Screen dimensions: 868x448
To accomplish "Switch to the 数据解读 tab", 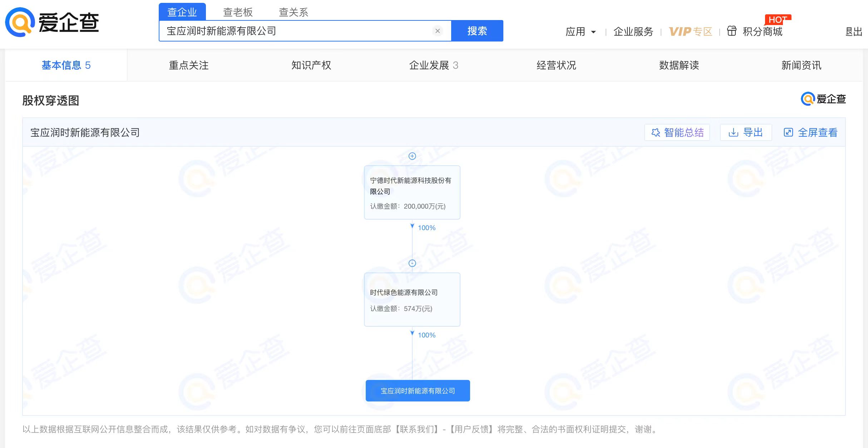I will point(679,65).
